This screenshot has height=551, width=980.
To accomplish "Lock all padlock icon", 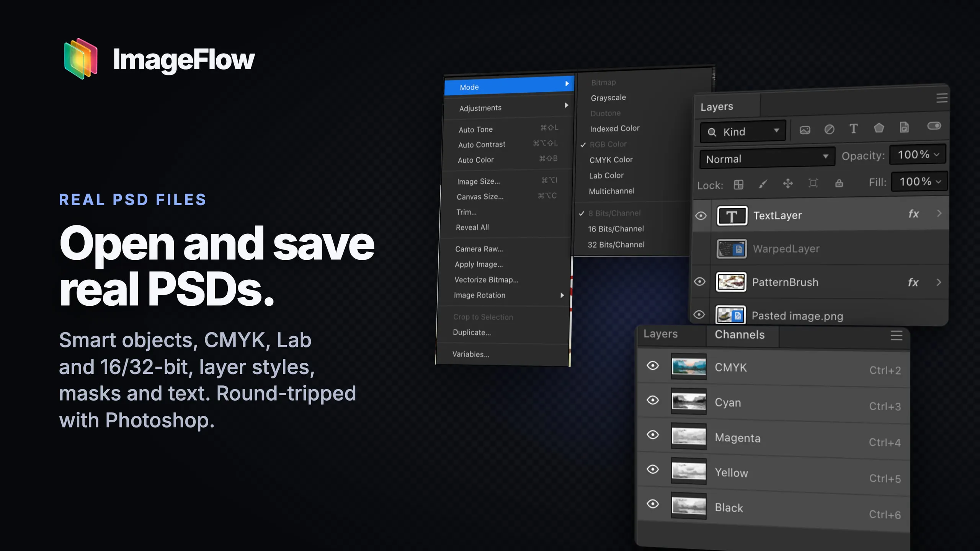I will tap(839, 183).
